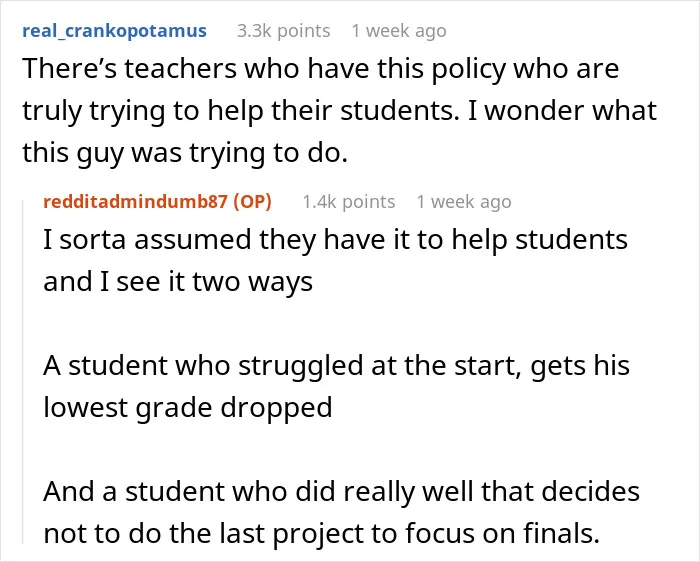Click line starting "I sorta assumed they"
The width and height of the screenshot is (700, 562).
point(335,240)
